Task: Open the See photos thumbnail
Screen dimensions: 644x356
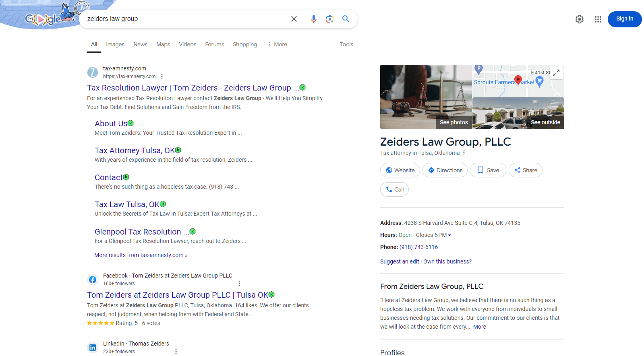Action: point(426,97)
